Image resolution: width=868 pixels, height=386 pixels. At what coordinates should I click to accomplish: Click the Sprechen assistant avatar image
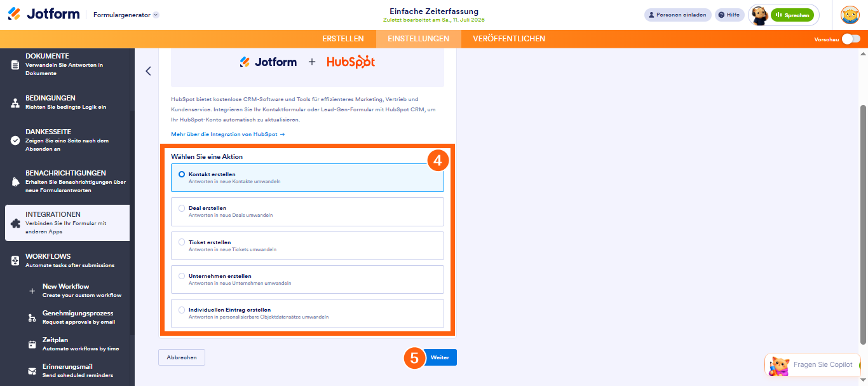[x=759, y=15]
